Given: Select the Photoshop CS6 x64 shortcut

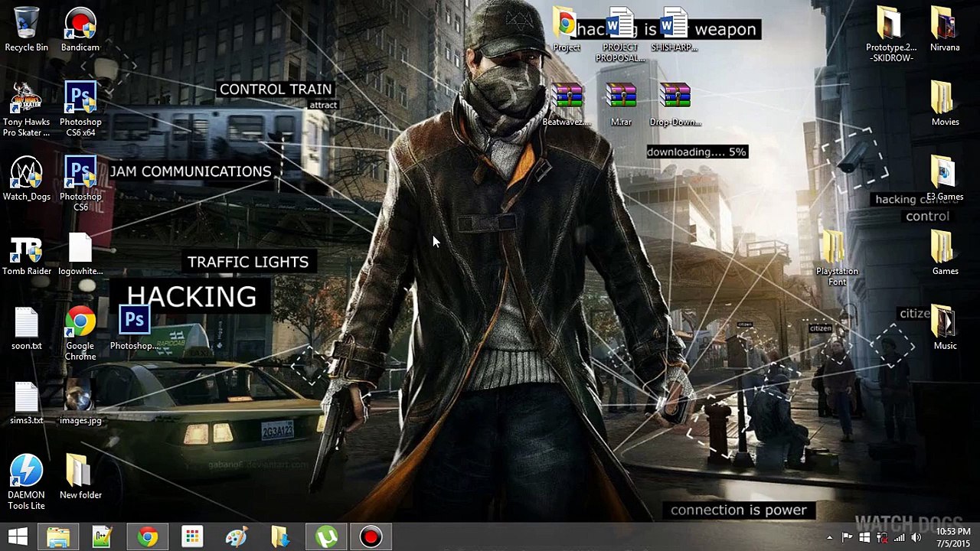Looking at the screenshot, I should point(80,109).
